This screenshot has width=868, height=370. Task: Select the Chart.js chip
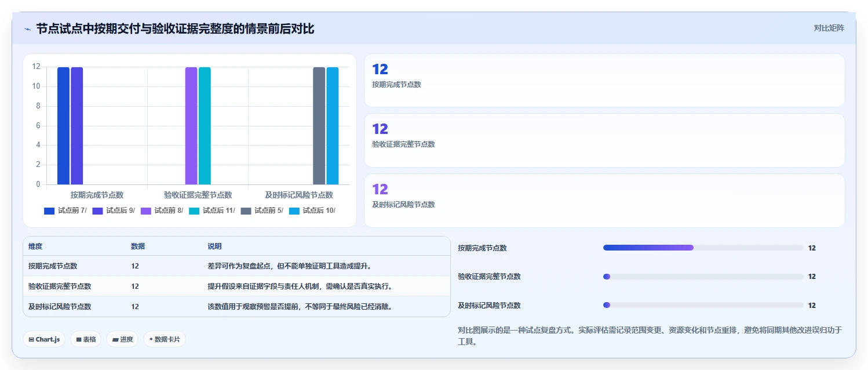coord(44,339)
